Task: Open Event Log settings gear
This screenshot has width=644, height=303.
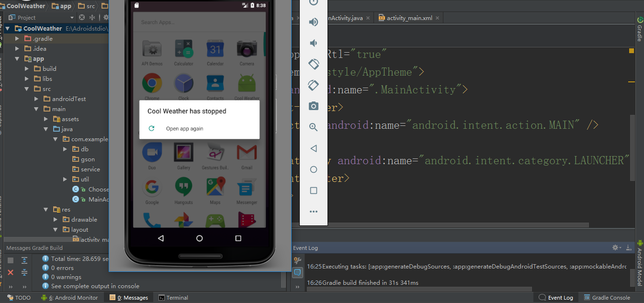Action: pos(616,247)
